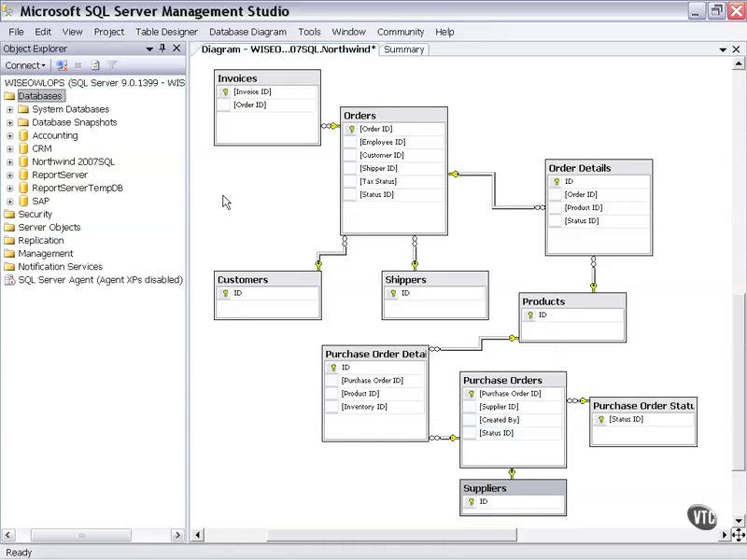
Task: Click the Orders table Order ID key icon
Action: [x=352, y=129]
